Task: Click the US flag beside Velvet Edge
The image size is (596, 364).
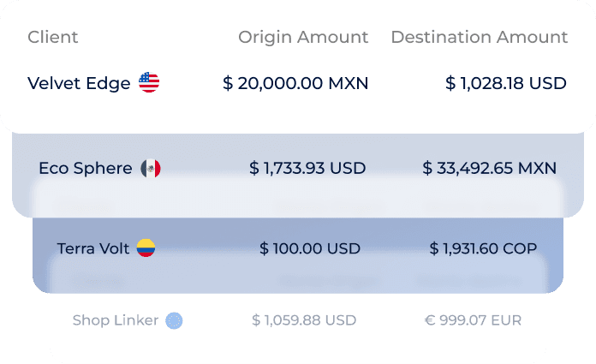Action: [149, 83]
